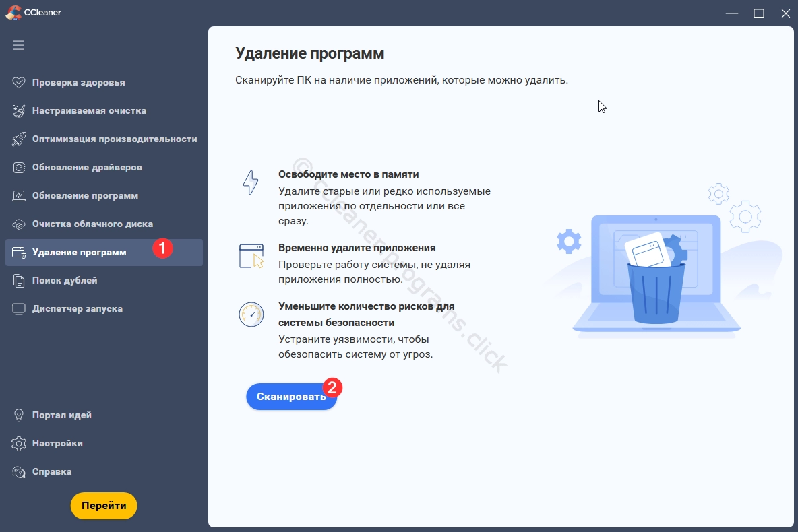
Task: Collapse the sidebar using hamburger menu icon
Action: (19, 45)
